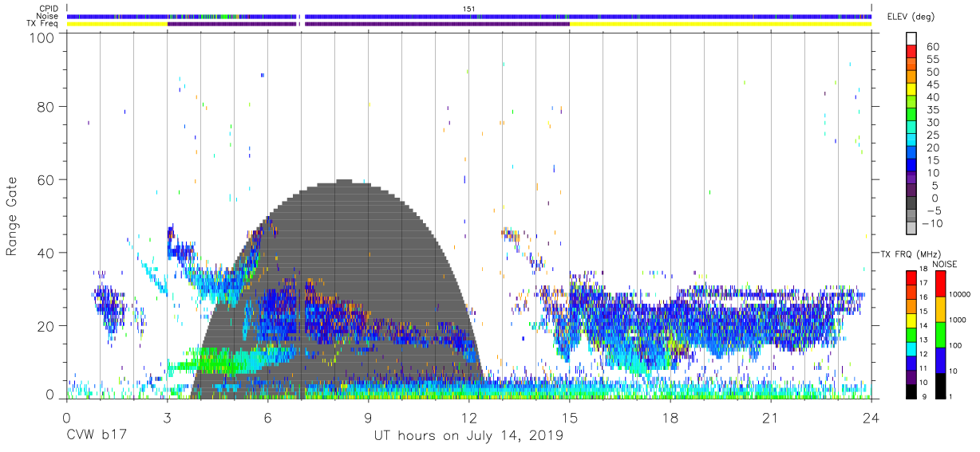
Task: Select the red 17–18 cell of TX FRQ legend
Action: [x=911, y=277]
